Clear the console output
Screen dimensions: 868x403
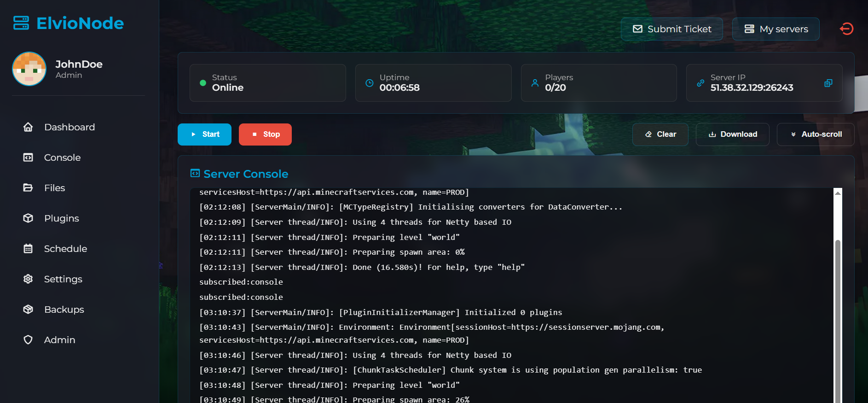coord(660,134)
